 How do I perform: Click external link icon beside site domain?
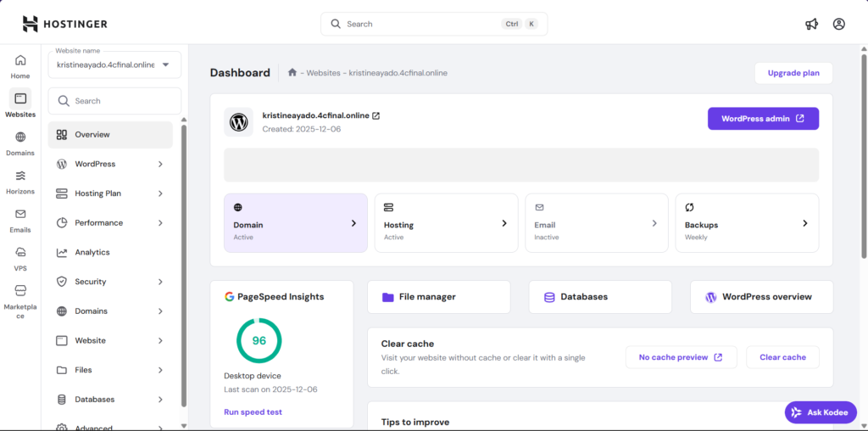[x=376, y=116]
